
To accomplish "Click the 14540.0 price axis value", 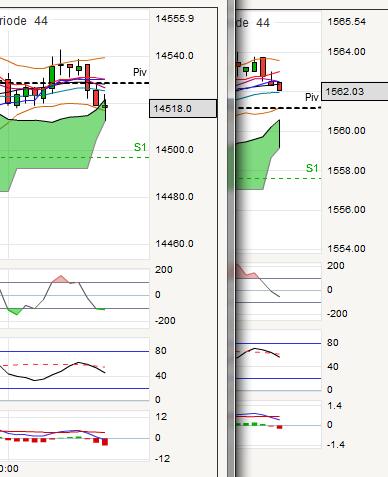I will [x=175, y=56].
